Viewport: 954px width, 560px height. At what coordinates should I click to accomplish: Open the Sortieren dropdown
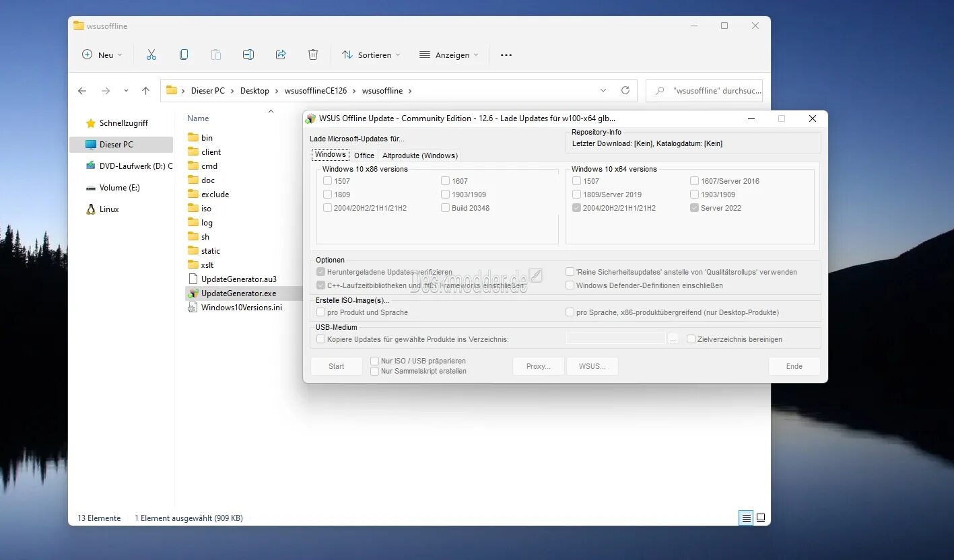click(x=371, y=55)
